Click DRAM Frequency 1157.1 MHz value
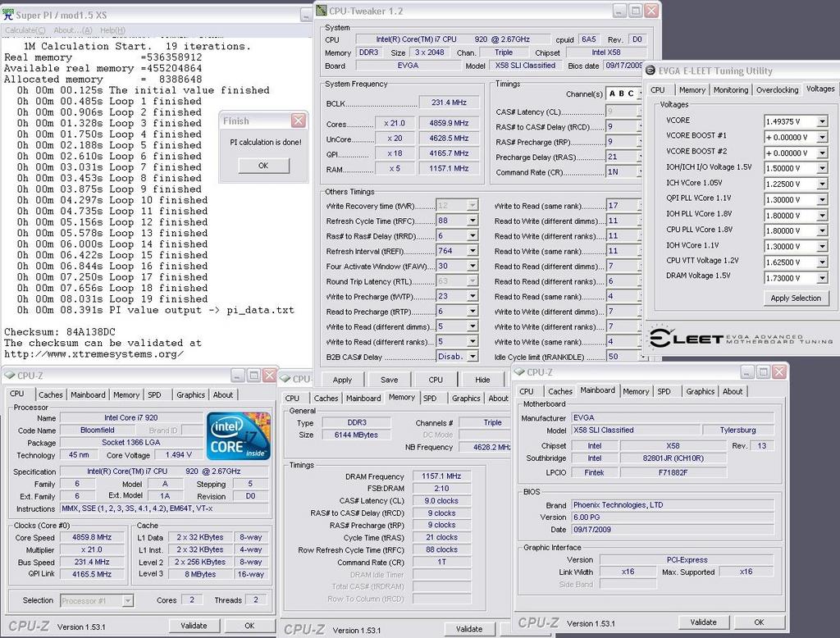The height and width of the screenshot is (638, 840). pos(441,476)
